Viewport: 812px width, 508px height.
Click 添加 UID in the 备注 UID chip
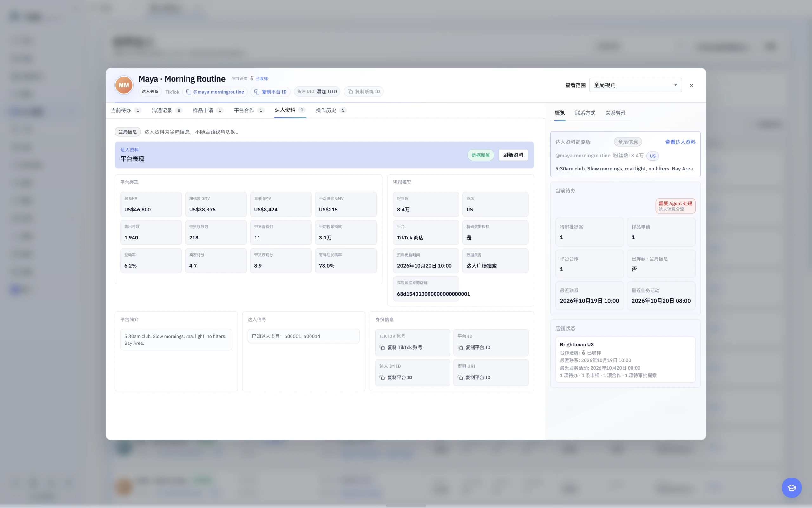tap(326, 91)
